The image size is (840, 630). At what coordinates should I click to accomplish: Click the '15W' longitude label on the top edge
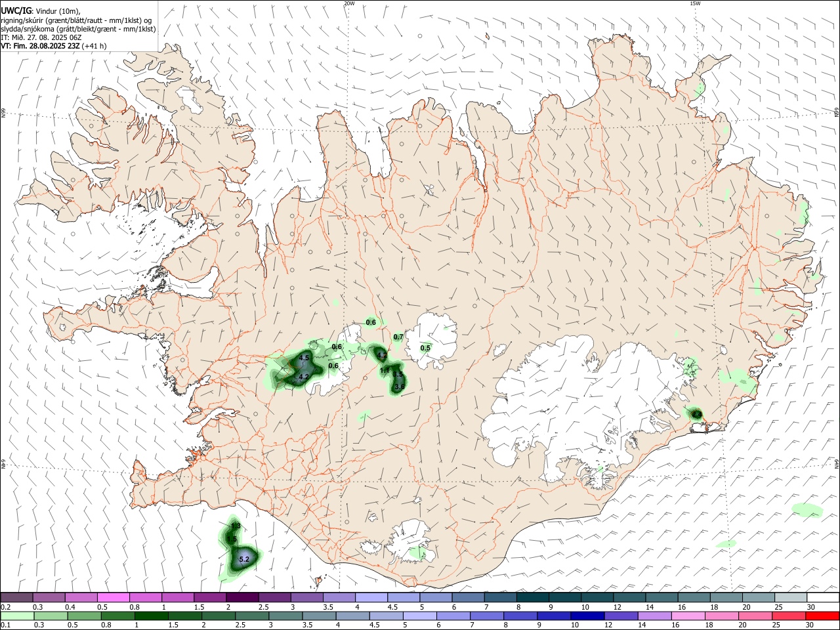[695, 3]
